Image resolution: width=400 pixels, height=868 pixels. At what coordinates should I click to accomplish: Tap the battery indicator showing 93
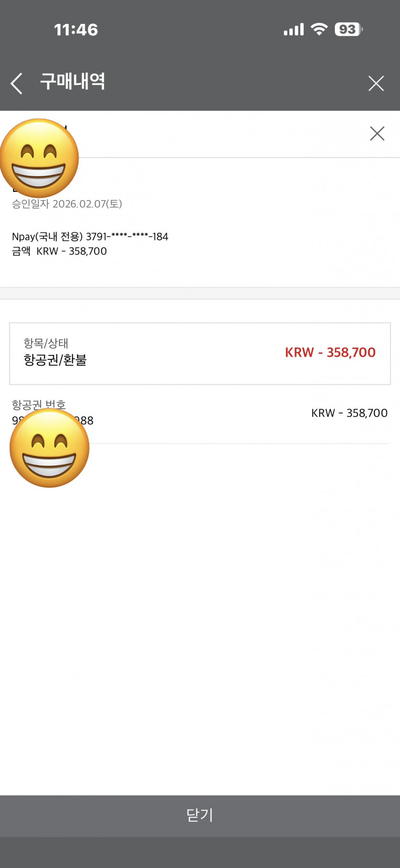pos(348,29)
